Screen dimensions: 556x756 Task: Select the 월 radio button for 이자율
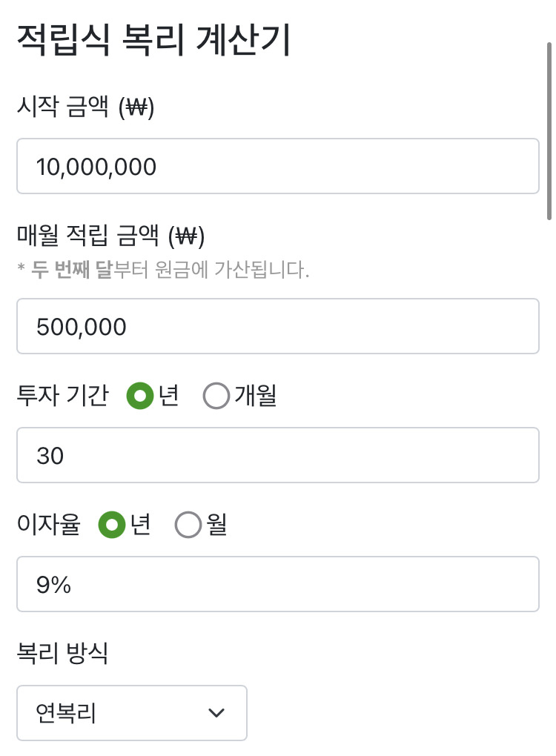[x=188, y=525]
